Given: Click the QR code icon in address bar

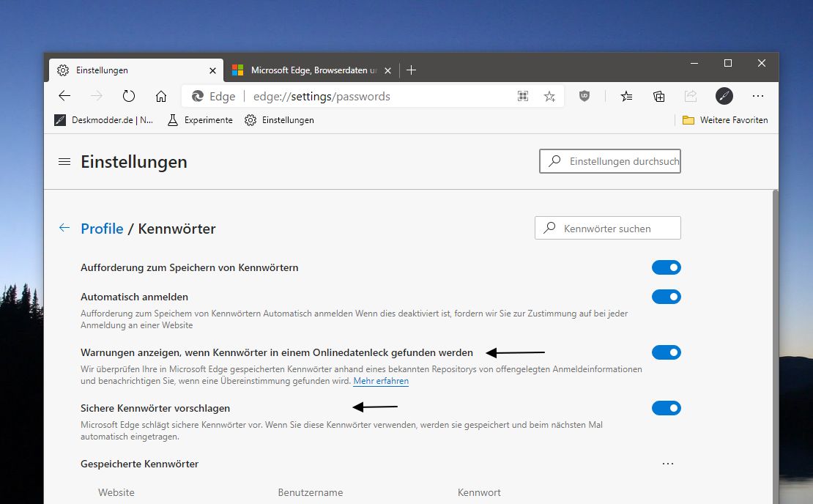Looking at the screenshot, I should [x=523, y=96].
